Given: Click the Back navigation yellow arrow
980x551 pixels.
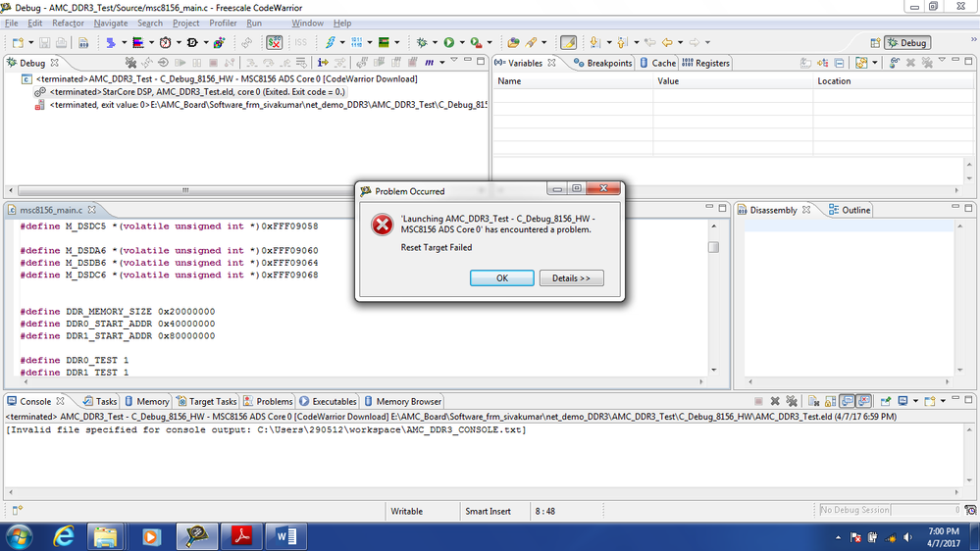Looking at the screenshot, I should 667,42.
